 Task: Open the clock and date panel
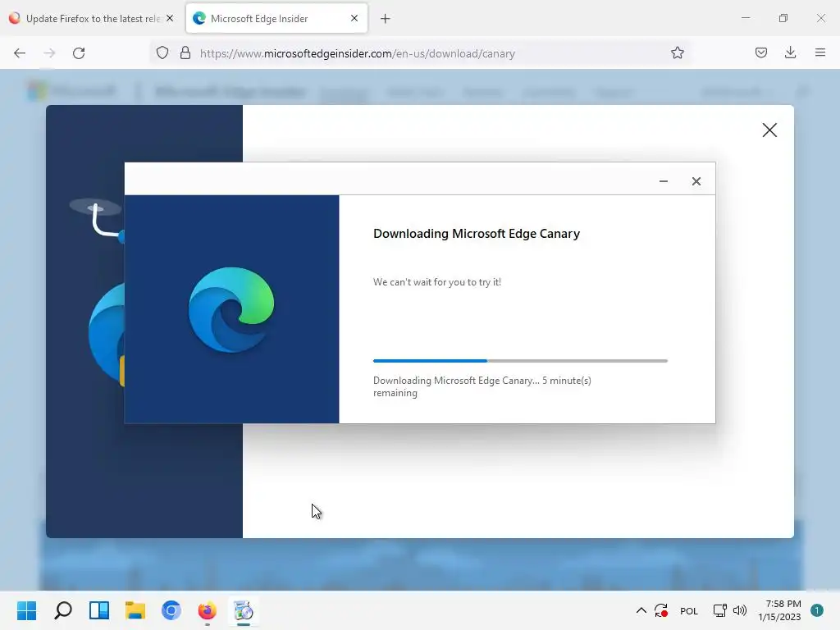(779, 610)
